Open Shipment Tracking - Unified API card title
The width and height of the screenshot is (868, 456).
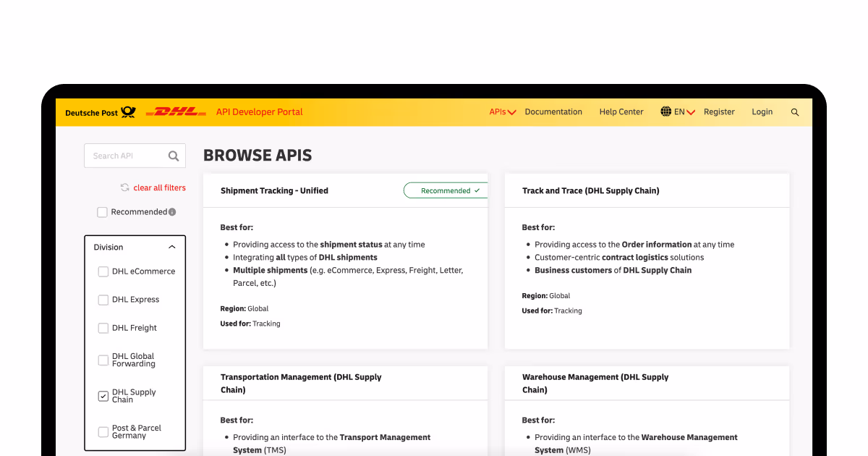(x=274, y=191)
